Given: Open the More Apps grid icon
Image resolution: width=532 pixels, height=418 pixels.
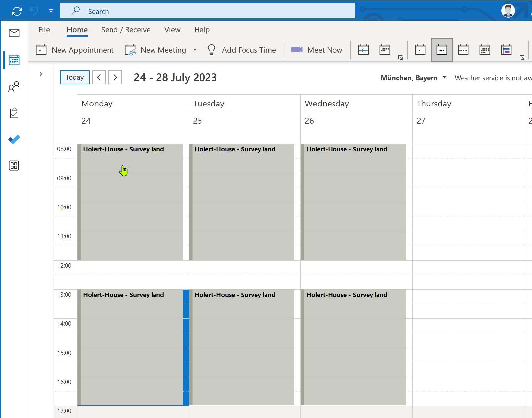Looking at the screenshot, I should coord(14,166).
